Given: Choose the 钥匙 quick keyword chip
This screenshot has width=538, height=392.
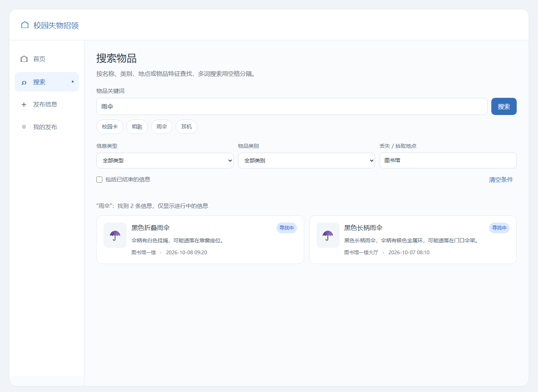Looking at the screenshot, I should (x=137, y=127).
